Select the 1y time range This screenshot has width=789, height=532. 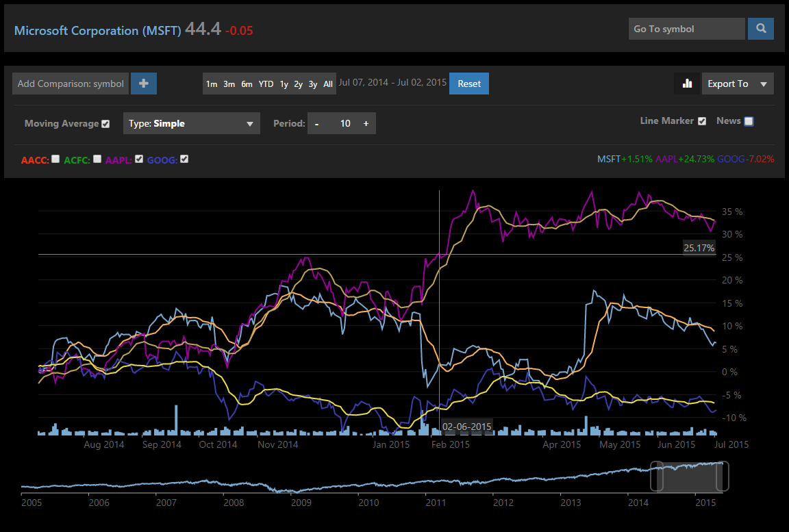(284, 84)
